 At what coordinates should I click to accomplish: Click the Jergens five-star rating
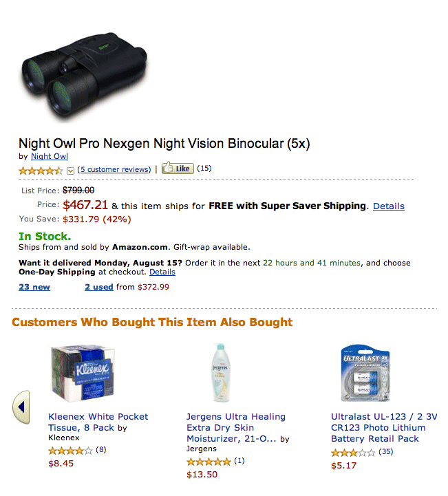[209, 461]
